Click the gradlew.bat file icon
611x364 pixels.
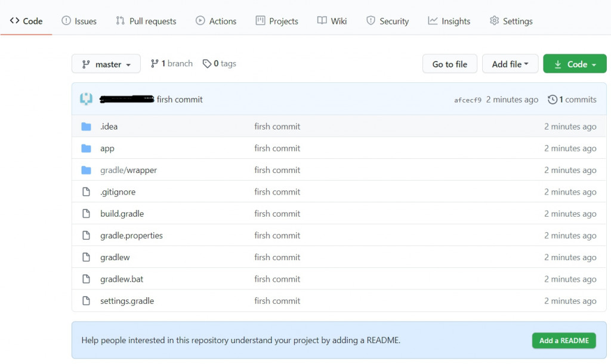tap(86, 279)
